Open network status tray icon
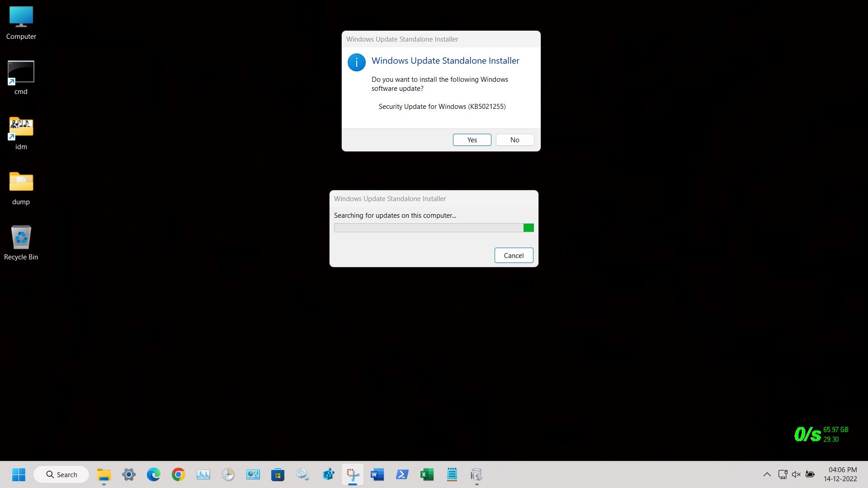Screen dimensions: 868x488 [783, 474]
